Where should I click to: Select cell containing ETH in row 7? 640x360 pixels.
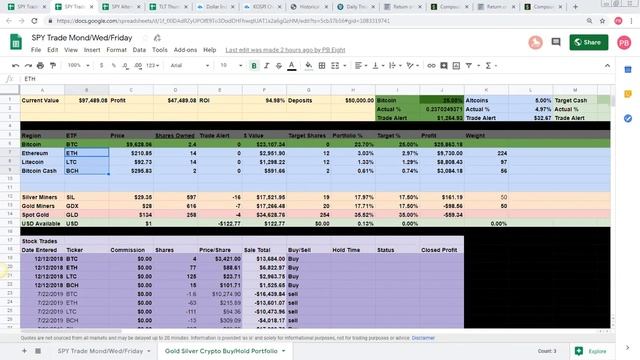pyautogui.click(x=87, y=153)
